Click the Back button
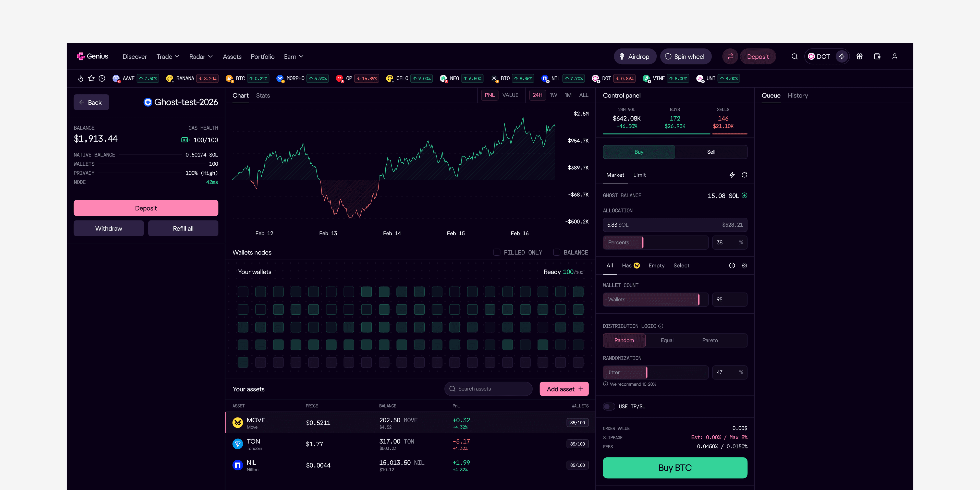This screenshot has height=490, width=980. (91, 102)
